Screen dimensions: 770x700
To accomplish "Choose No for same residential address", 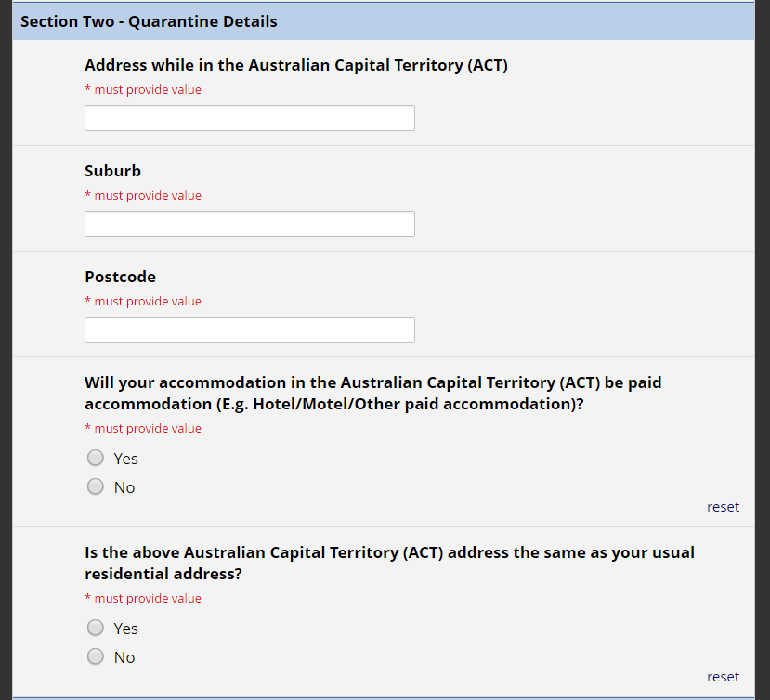I will [x=96, y=656].
